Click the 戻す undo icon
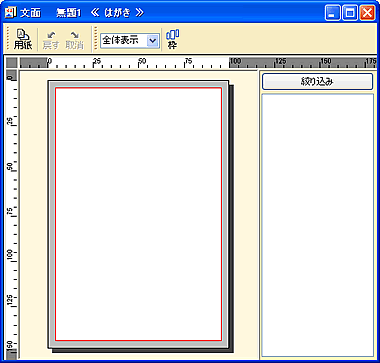 (x=51, y=40)
